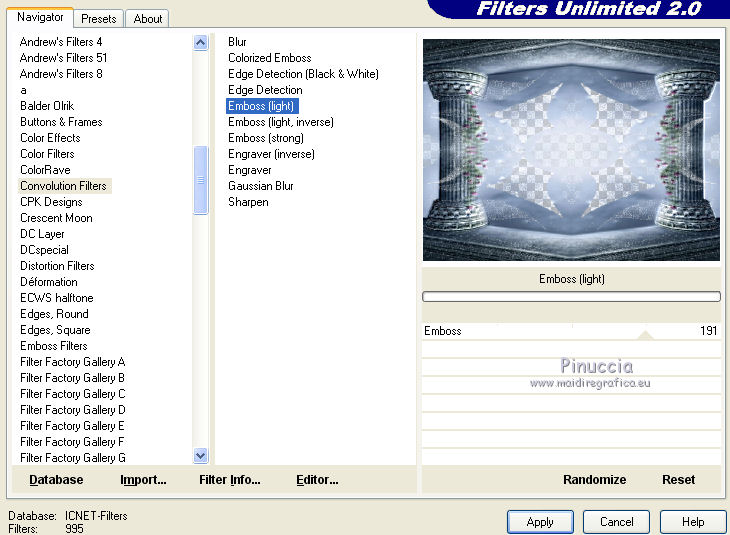Choose the Blur filter
730x535 pixels.
[237, 42]
